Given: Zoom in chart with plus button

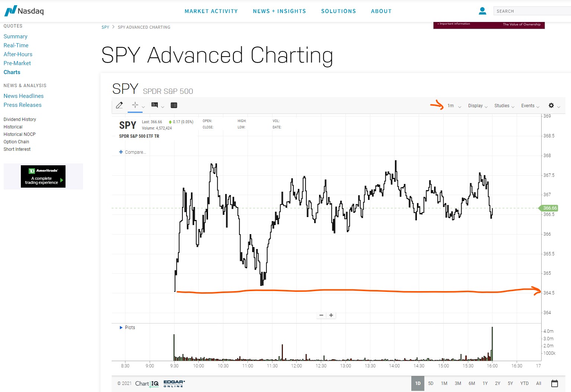Looking at the screenshot, I should (331, 315).
